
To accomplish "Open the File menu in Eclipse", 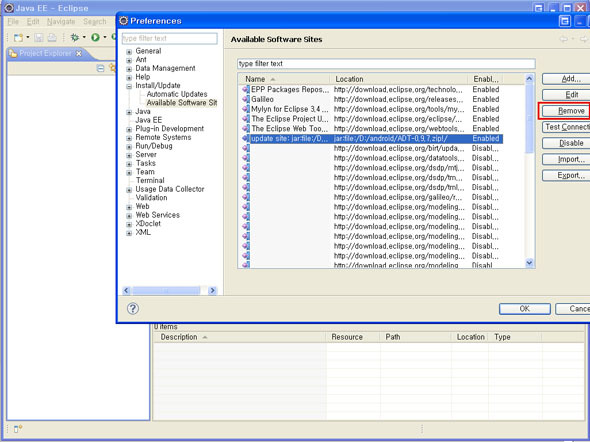I will tap(13, 22).
